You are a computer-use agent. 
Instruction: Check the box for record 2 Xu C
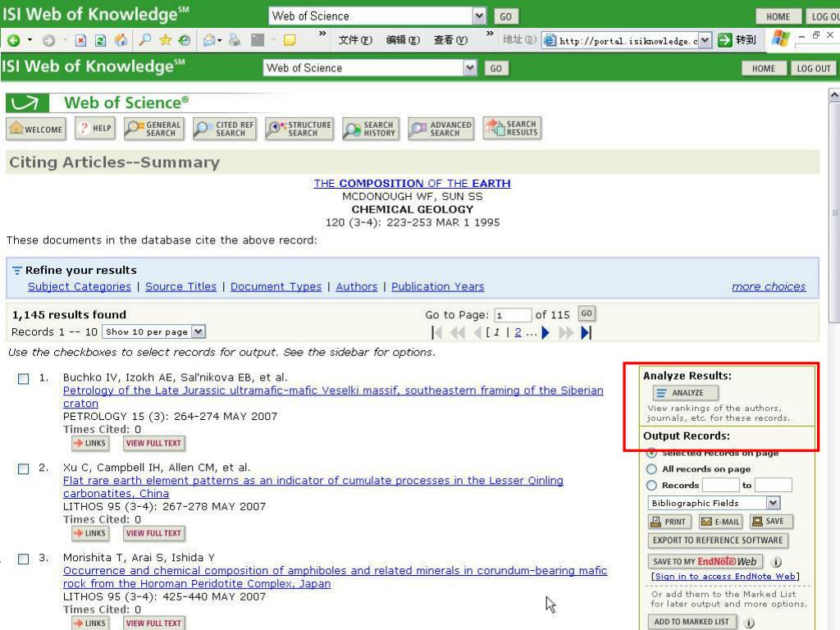(24, 468)
